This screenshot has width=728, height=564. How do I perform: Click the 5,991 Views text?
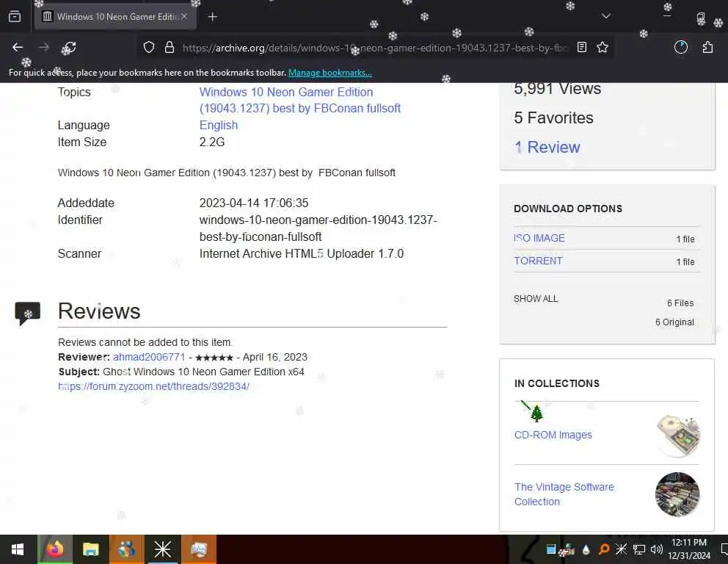pos(557,88)
